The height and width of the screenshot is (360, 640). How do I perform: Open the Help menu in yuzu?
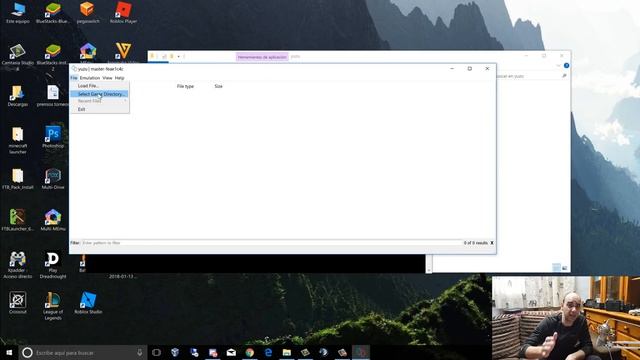[120, 78]
